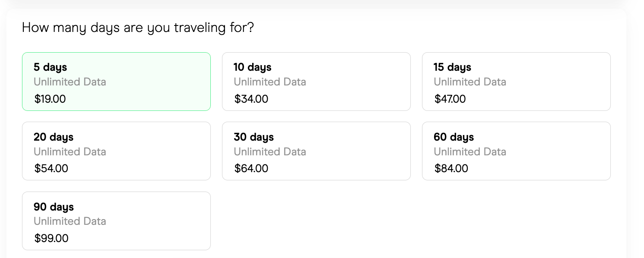Screen dimensions: 644x258
Task: Choose the 30 days plan
Action: tap(316, 151)
